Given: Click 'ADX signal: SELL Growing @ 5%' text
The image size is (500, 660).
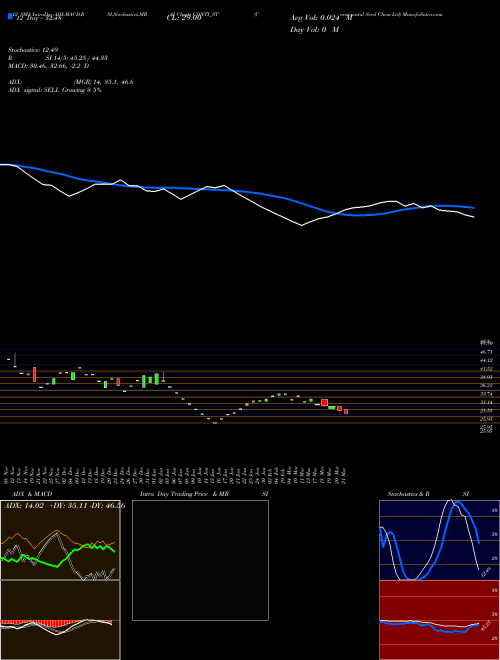Looking at the screenshot, I should pos(55,90).
